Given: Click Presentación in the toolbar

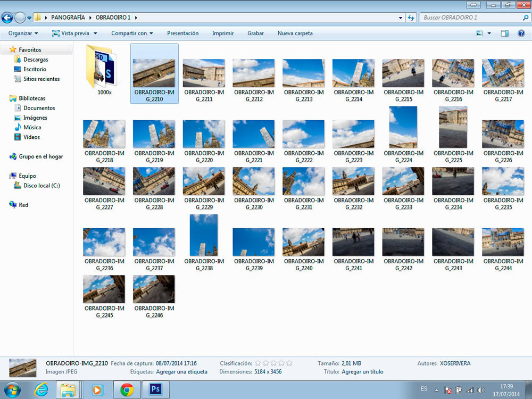Looking at the screenshot, I should tap(182, 33).
